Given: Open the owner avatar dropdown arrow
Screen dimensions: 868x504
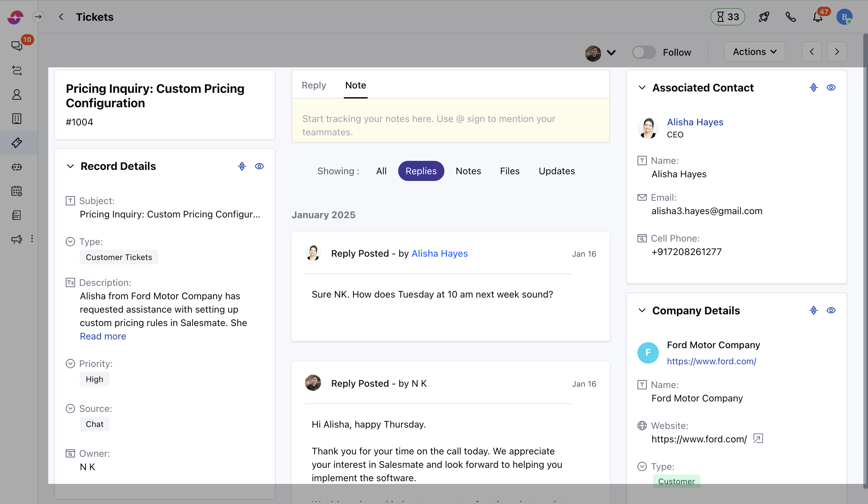Looking at the screenshot, I should coord(611,53).
